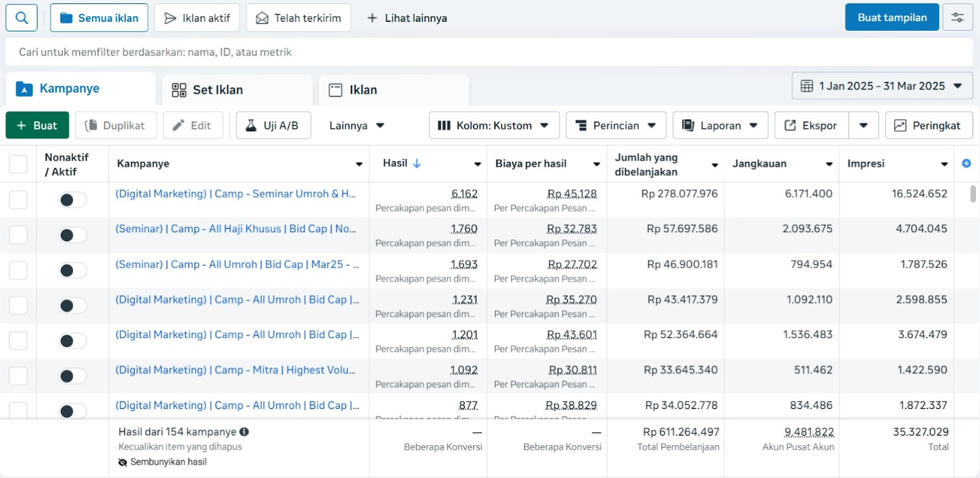Open the date range dropdown
Screen dimensions: 980x478
(882, 86)
